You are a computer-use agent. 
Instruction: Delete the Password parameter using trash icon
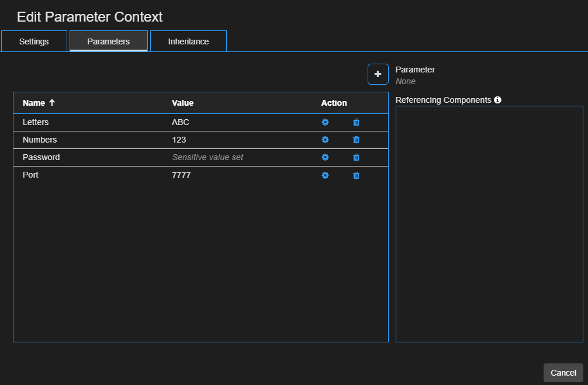click(x=356, y=157)
